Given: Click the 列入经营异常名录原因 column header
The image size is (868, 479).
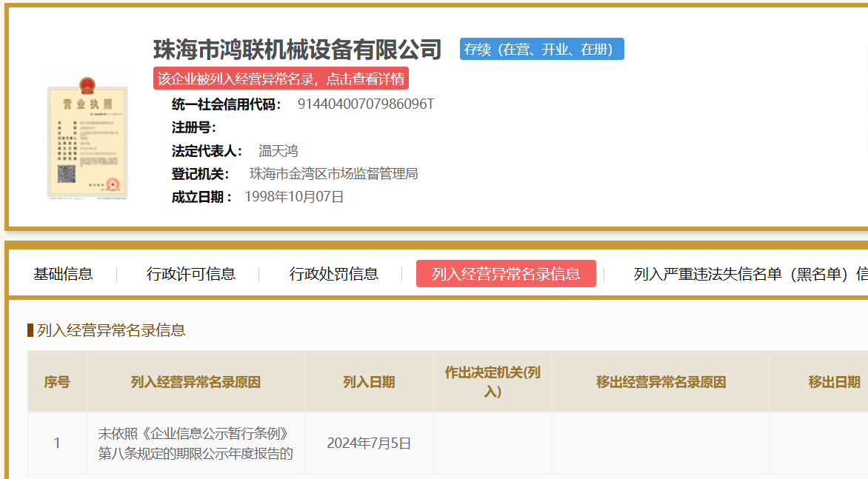Looking at the screenshot, I should (x=196, y=382).
